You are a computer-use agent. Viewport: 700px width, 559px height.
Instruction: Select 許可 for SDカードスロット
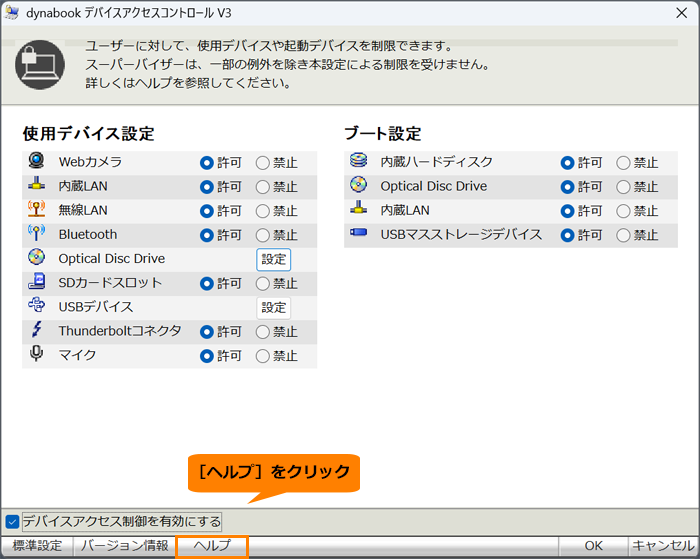[207, 284]
